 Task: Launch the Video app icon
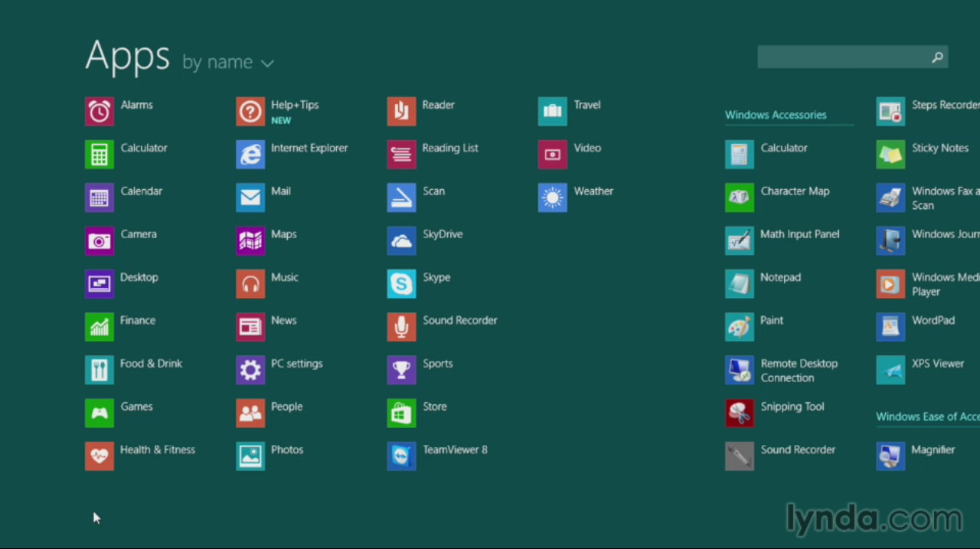[x=553, y=155]
